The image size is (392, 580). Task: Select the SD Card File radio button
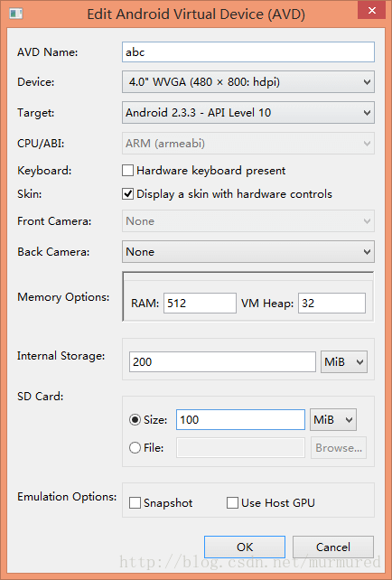135,447
